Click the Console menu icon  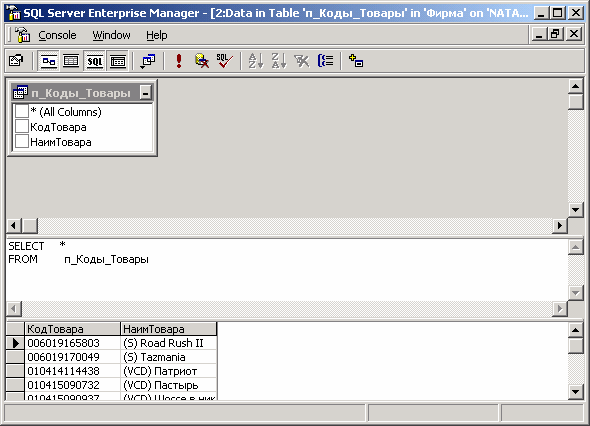(23, 35)
